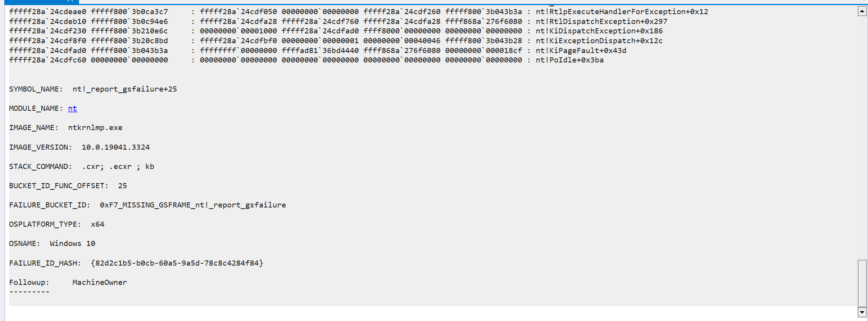Click the nt!KiExceptionDispatch+0x12c stack entry
The image size is (868, 321).
pos(599,41)
